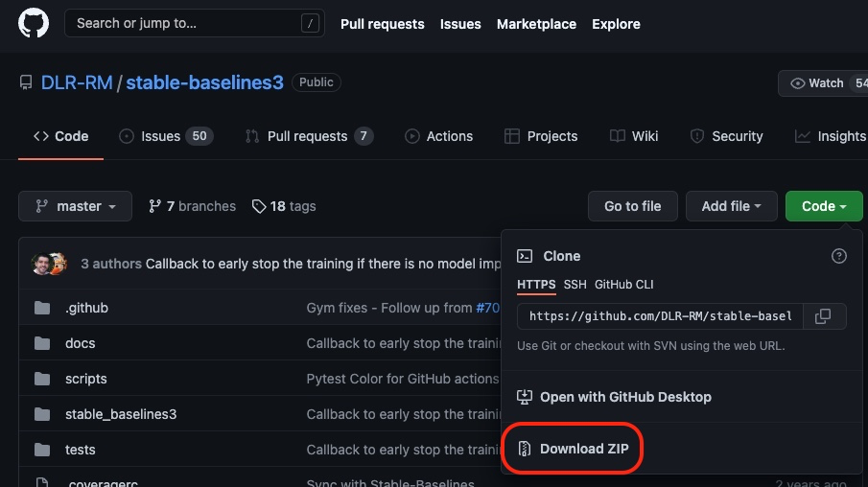The height and width of the screenshot is (487, 868).
Task: Select the Code tab
Action: pos(60,136)
